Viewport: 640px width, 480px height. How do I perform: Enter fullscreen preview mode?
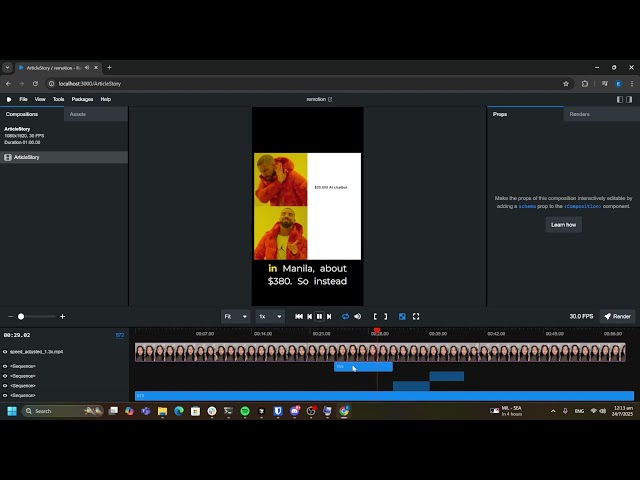(416, 316)
